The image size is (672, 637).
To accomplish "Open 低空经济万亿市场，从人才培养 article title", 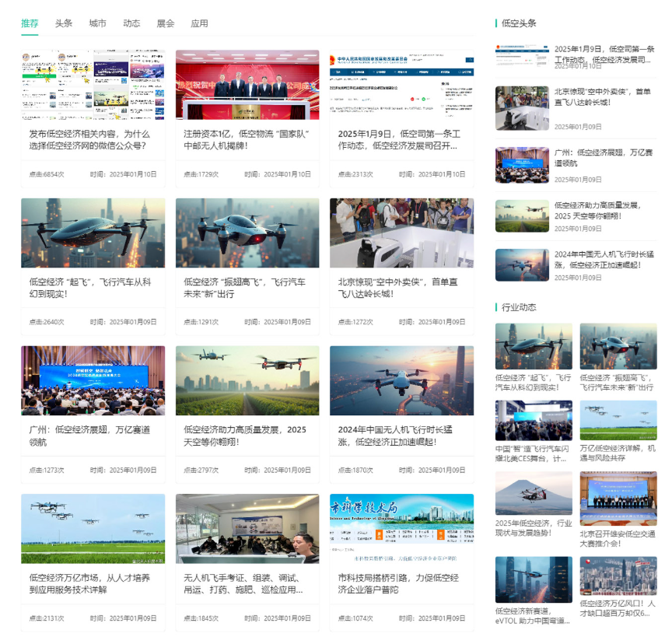I will click(90, 583).
